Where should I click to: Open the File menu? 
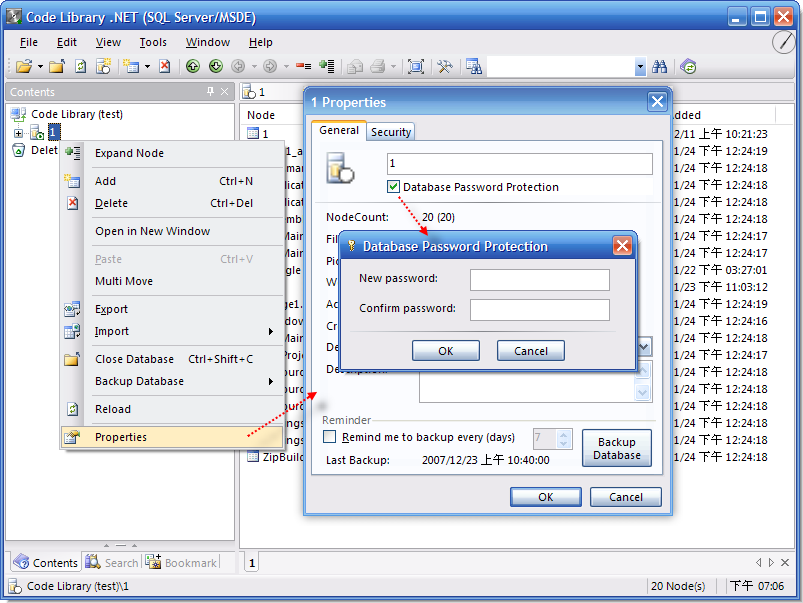29,42
